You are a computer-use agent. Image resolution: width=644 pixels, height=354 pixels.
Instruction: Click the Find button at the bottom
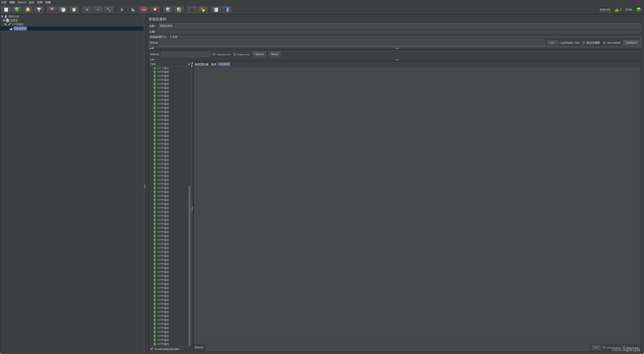pyautogui.click(x=596, y=347)
